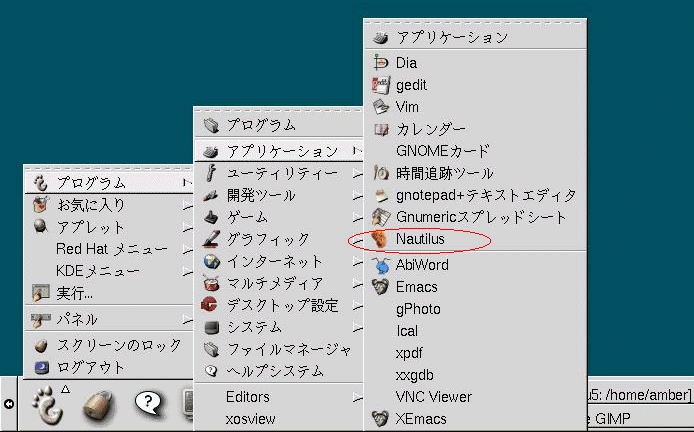694x432 pixels.
Task: Open Gnumericスプレッドシート
Action: pos(475,217)
